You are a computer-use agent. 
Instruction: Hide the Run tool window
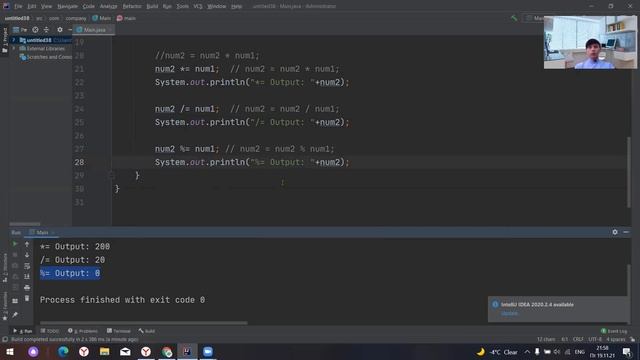click(626, 232)
